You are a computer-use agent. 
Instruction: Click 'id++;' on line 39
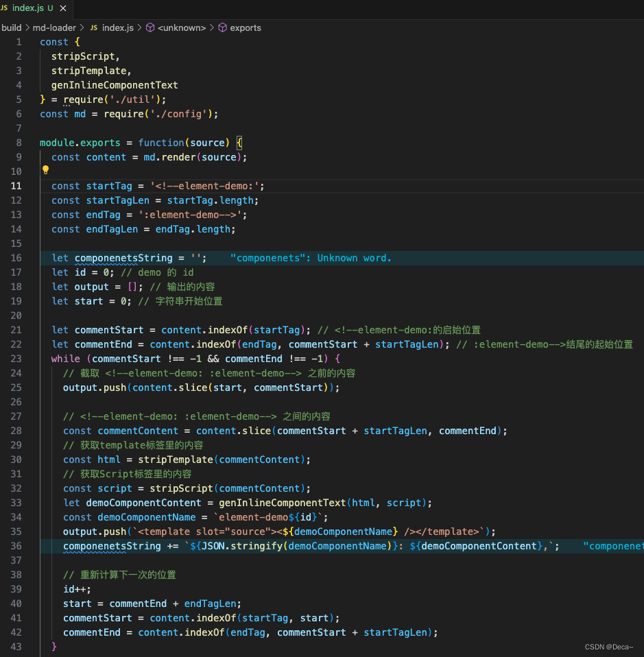[x=77, y=590]
